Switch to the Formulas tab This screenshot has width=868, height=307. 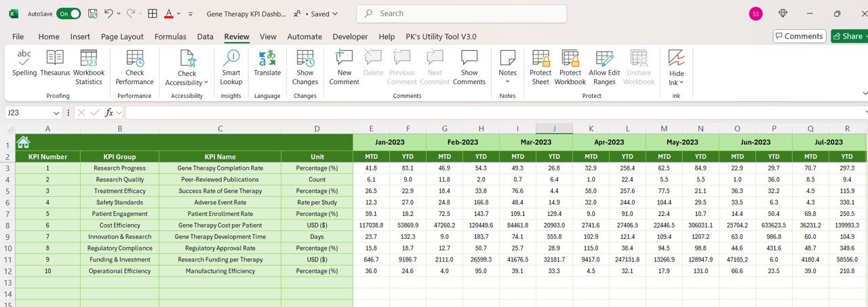(170, 37)
